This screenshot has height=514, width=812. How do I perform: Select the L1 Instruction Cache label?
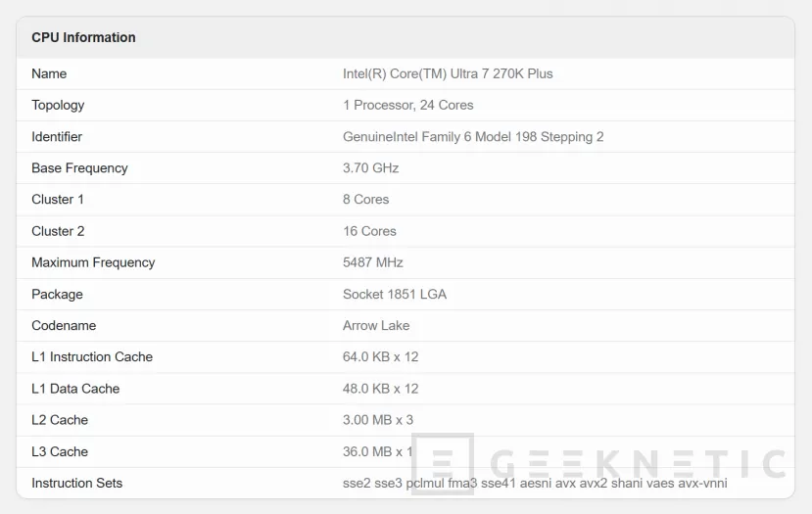pyautogui.click(x=92, y=356)
